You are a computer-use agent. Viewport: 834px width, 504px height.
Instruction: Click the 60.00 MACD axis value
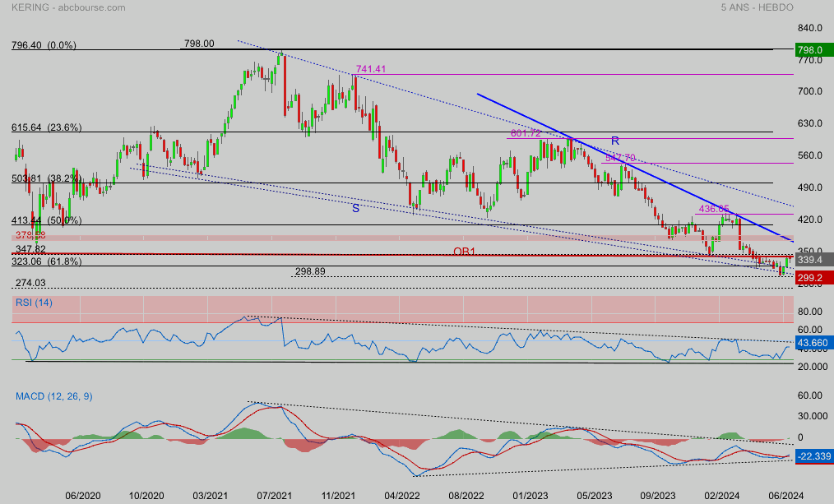[810, 395]
